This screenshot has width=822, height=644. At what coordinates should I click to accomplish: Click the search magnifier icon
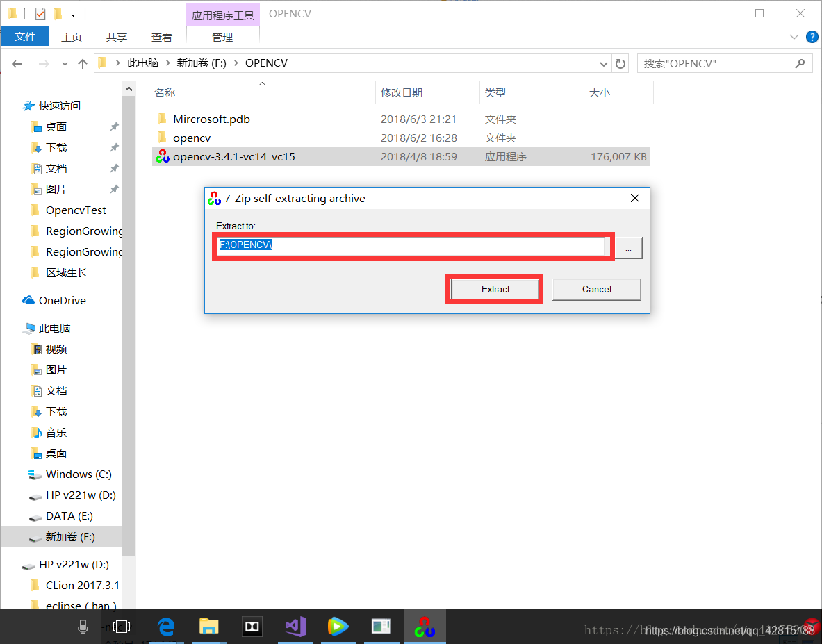pyautogui.click(x=800, y=63)
